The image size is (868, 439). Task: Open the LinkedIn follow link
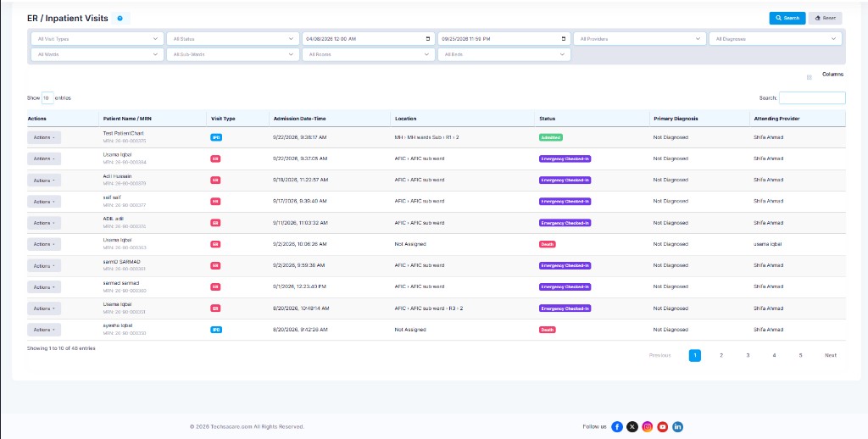[677, 427]
